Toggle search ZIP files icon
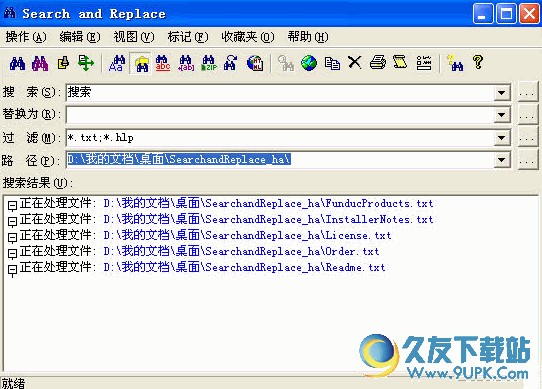Viewport: 542px width, 389px height. coord(209,63)
